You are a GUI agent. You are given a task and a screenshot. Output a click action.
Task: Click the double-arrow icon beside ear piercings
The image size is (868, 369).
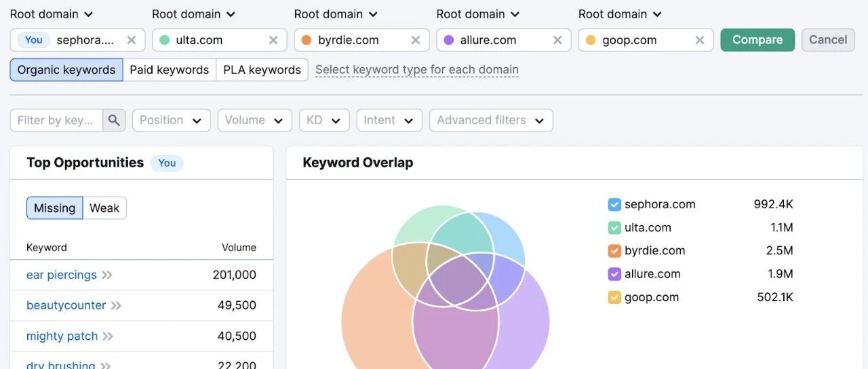pos(107,275)
